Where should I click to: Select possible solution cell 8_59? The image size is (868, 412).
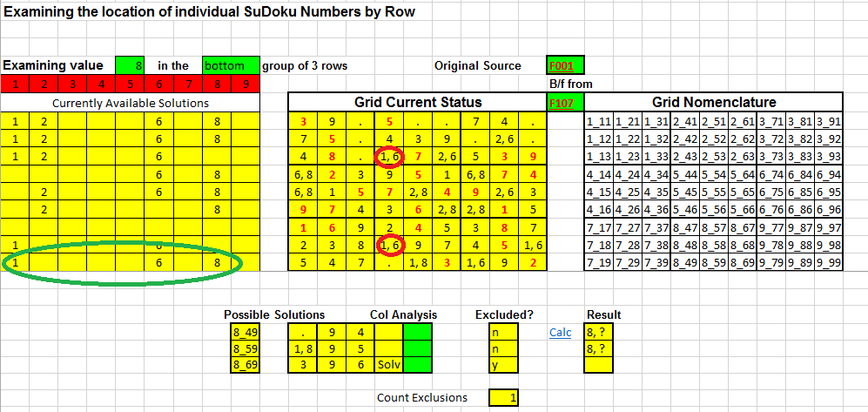click(x=246, y=349)
